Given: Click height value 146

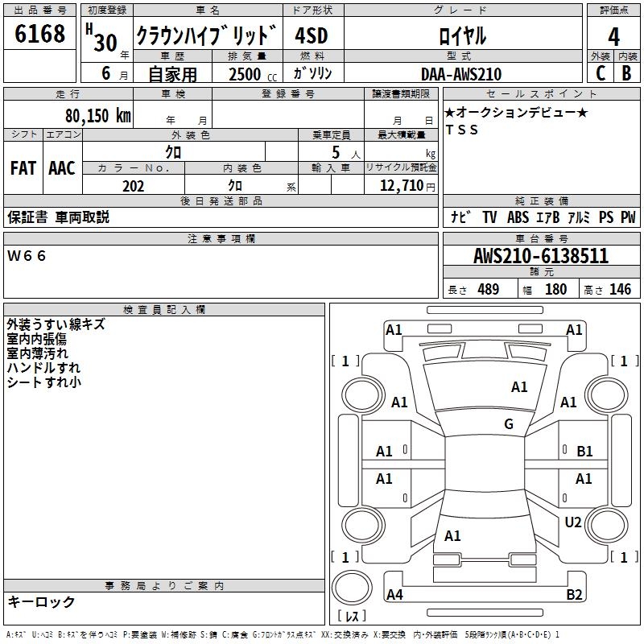Looking at the screenshot, I should point(620,290).
